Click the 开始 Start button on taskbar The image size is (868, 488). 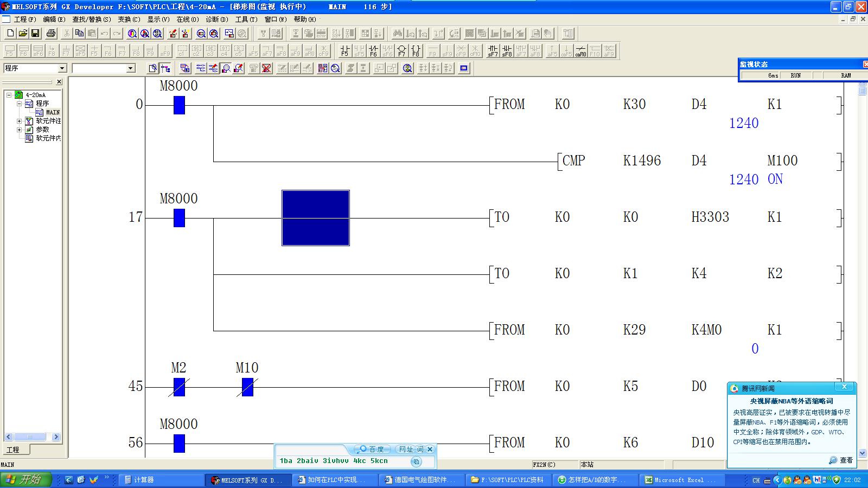click(x=26, y=480)
